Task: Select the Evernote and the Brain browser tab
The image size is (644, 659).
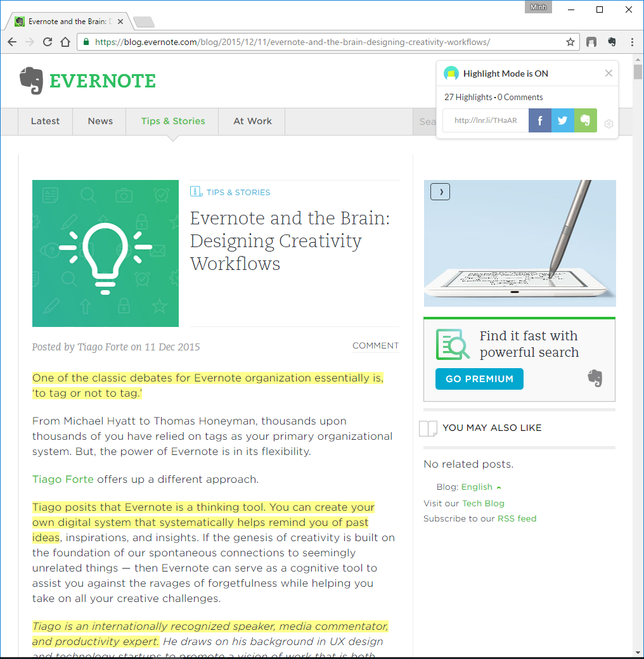Action: pyautogui.click(x=68, y=22)
